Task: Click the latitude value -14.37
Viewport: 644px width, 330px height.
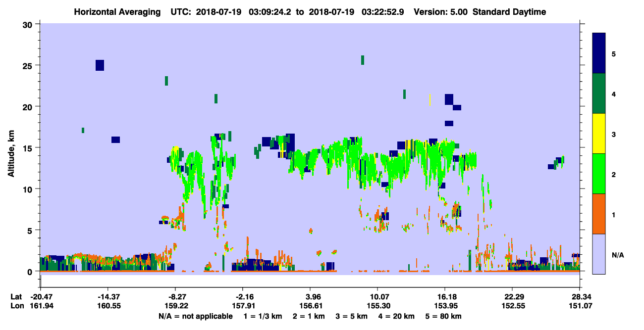Action: pos(107,297)
